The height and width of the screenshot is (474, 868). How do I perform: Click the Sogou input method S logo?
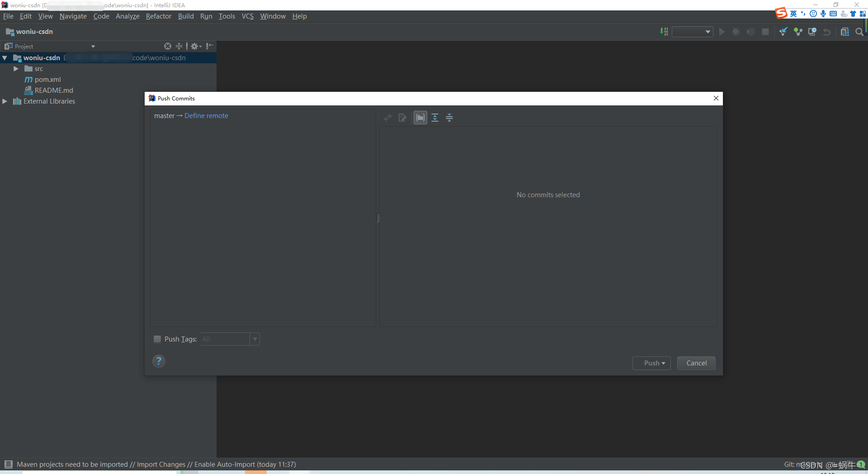click(x=781, y=14)
